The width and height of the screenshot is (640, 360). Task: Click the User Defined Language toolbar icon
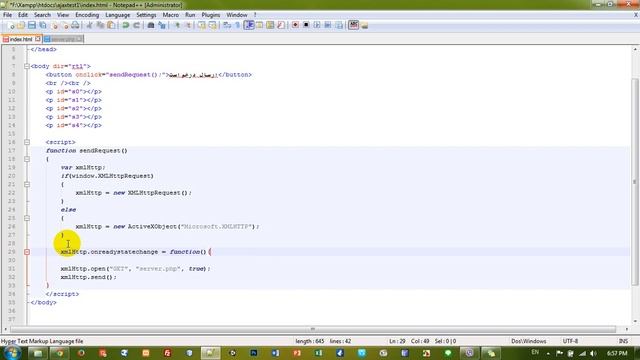[260, 25]
